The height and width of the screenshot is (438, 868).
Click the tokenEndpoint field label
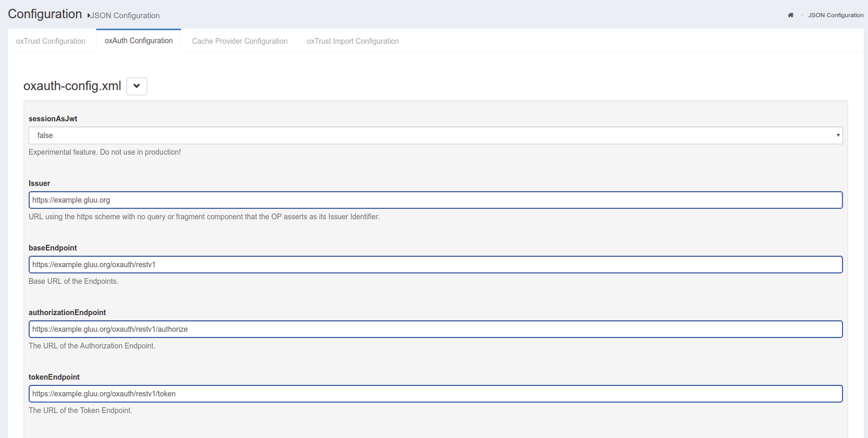54,377
